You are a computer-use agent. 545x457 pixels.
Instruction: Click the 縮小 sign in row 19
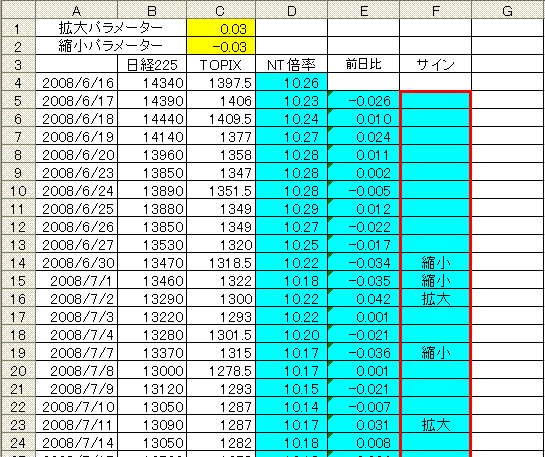click(x=436, y=353)
